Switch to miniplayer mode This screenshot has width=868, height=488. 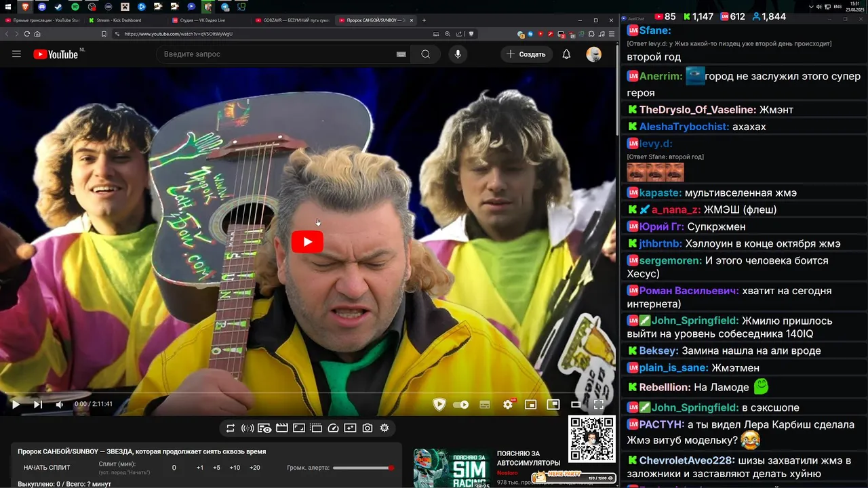pyautogui.click(x=531, y=405)
